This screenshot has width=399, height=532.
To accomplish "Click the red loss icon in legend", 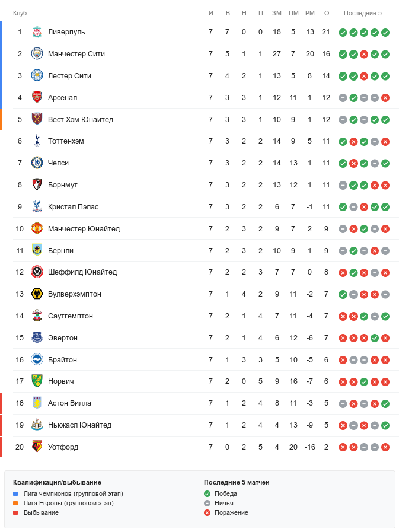I will point(207,512).
